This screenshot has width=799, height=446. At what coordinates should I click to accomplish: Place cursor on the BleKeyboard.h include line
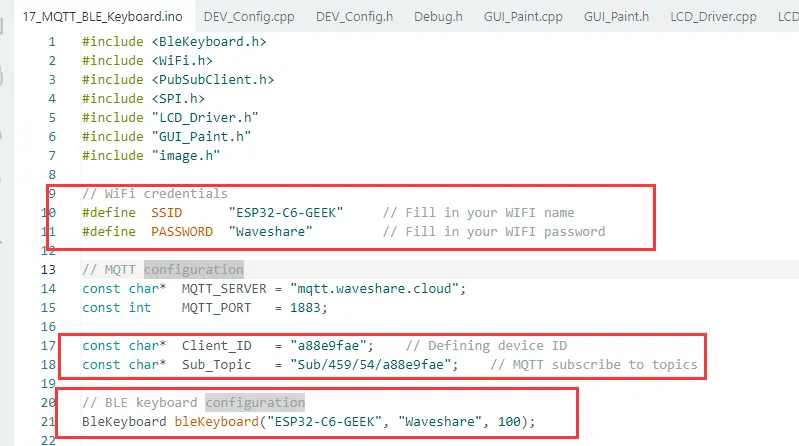click(174, 42)
